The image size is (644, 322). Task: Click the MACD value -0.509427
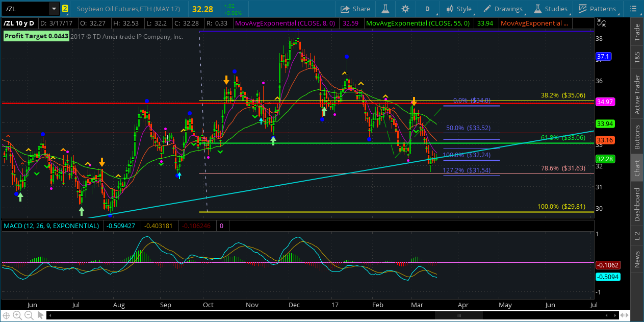(x=121, y=225)
